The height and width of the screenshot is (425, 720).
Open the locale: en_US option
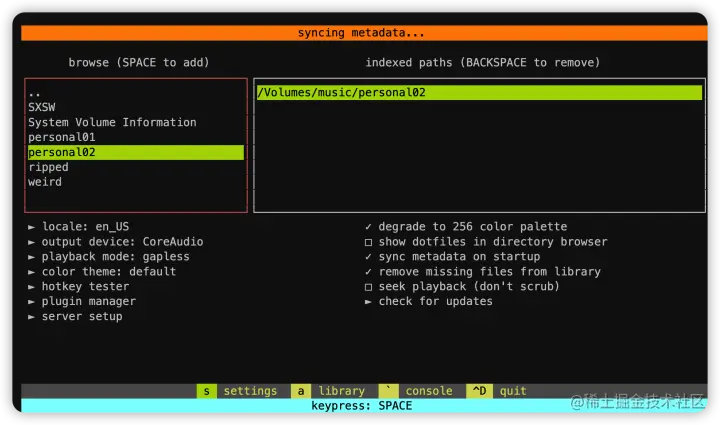click(x=79, y=227)
